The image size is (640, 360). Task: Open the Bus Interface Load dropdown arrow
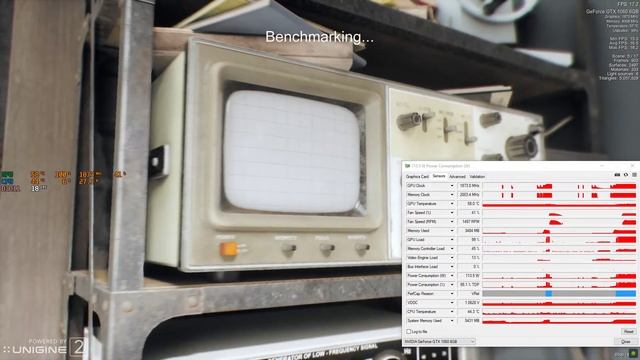pyautogui.click(x=452, y=267)
